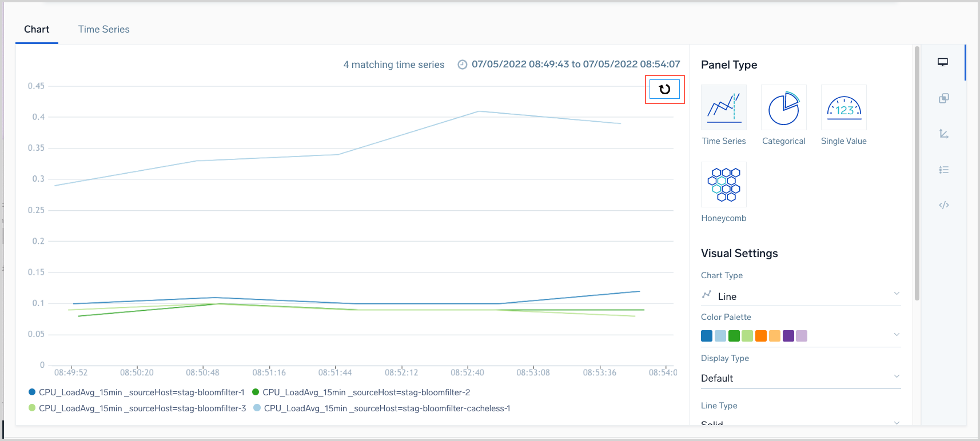Open the overlapping squares sidebar icon
This screenshot has height=441, width=980.
click(943, 98)
